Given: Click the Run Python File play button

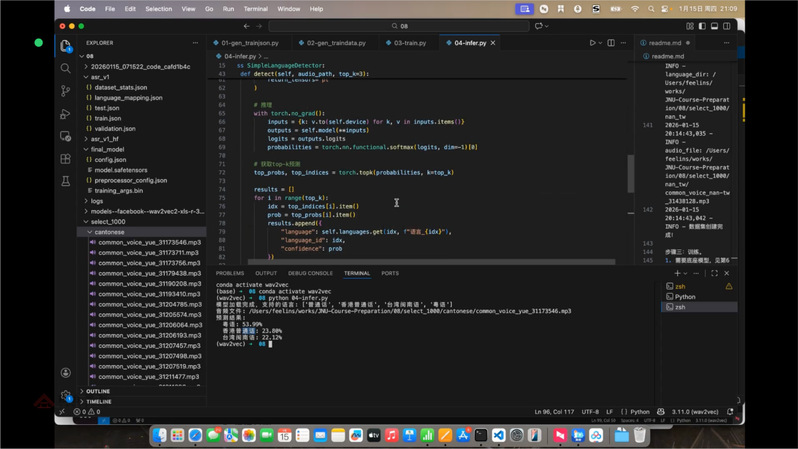Looking at the screenshot, I should pos(592,43).
